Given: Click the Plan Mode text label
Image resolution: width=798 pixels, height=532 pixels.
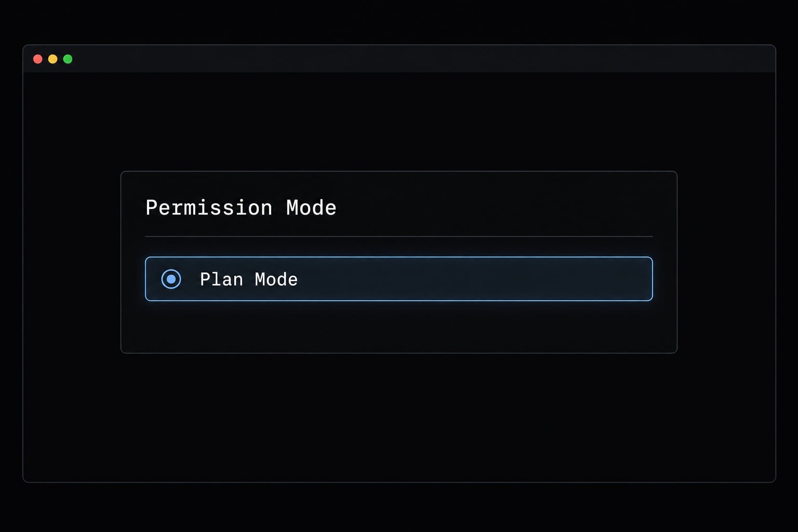Looking at the screenshot, I should coord(249,280).
